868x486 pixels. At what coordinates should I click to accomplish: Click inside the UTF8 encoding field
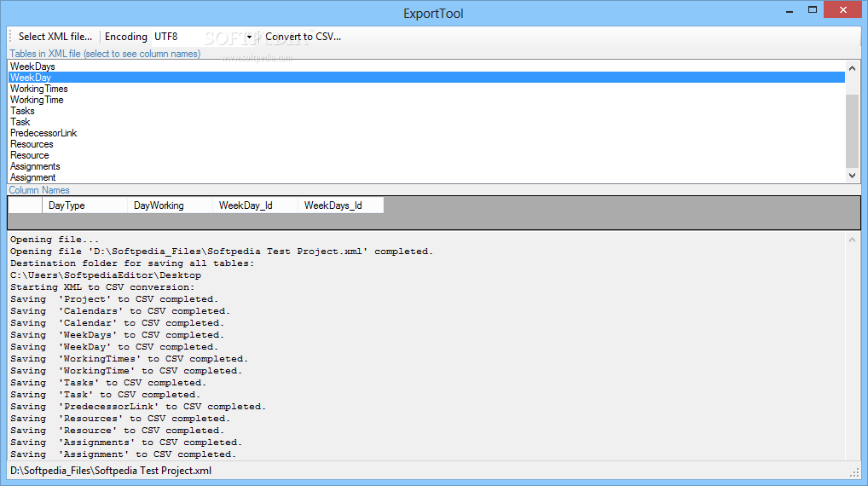tap(198, 37)
